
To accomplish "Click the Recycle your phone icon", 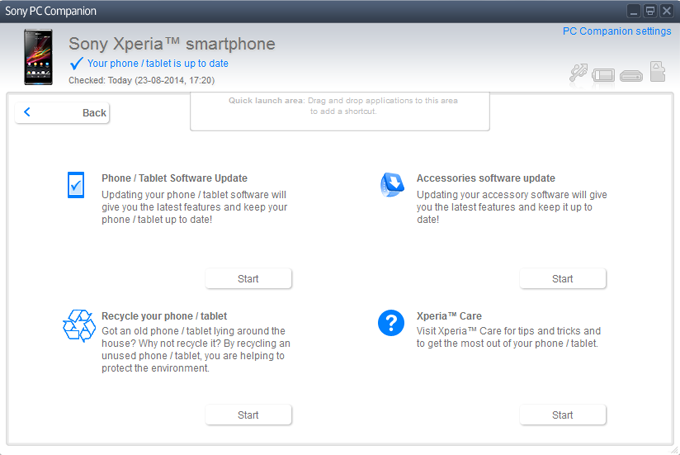I will click(79, 325).
